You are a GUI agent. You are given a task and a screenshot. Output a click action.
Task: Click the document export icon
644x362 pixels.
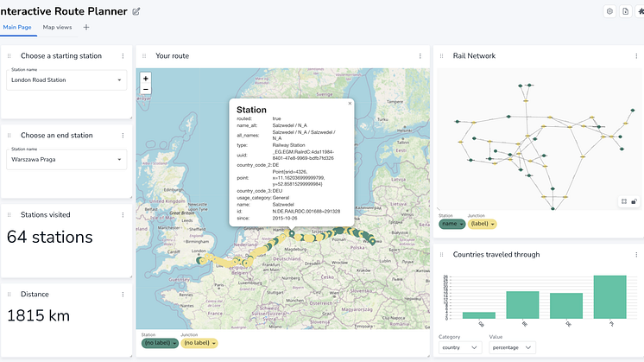click(x=625, y=11)
